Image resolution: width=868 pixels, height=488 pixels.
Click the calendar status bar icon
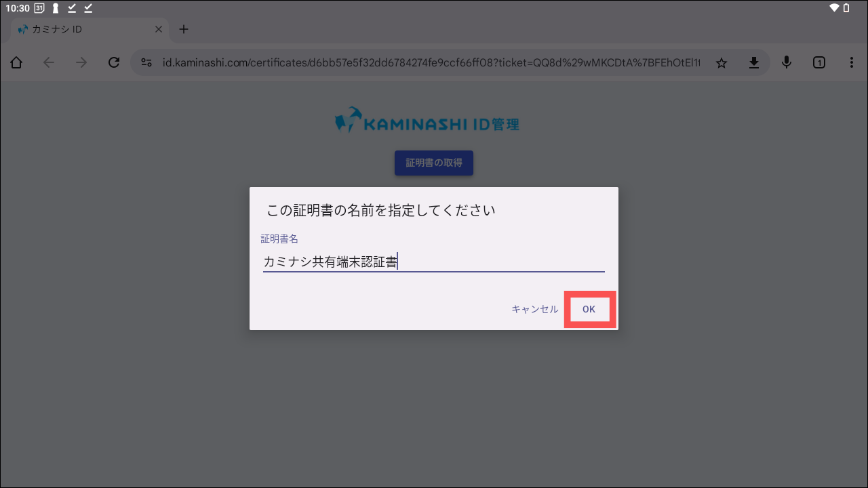(x=39, y=8)
